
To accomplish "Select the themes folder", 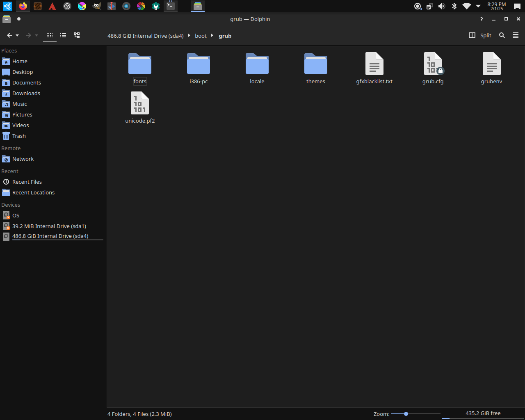I will (x=315, y=64).
